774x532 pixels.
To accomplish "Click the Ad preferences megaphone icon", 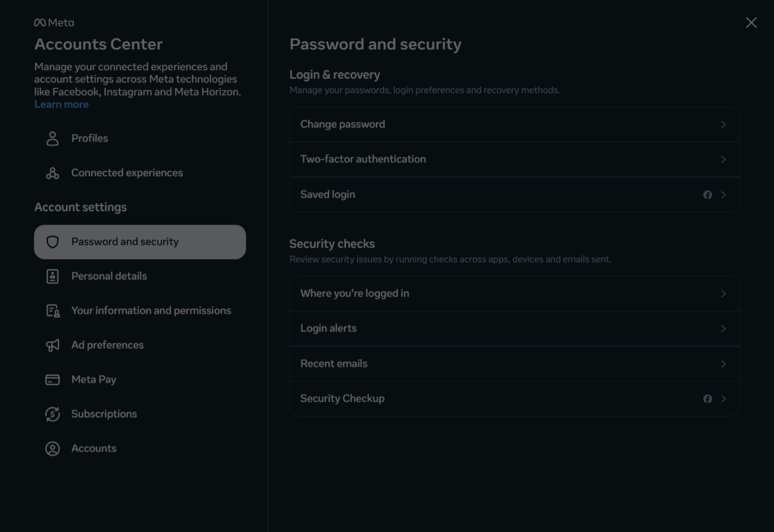I will (x=52, y=345).
